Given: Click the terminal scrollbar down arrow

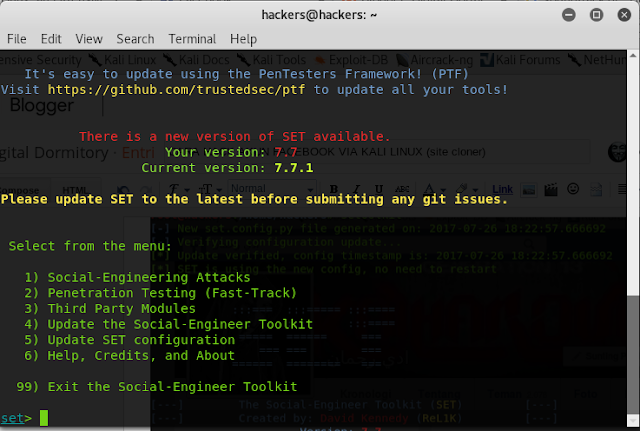Looking at the screenshot, I should [633, 420].
